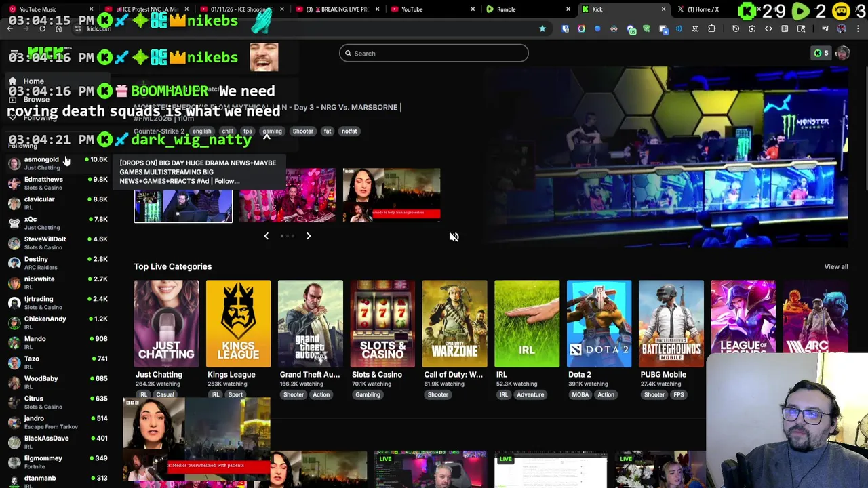
Task: Open the Grand Theft Auto category card
Action: point(311,324)
